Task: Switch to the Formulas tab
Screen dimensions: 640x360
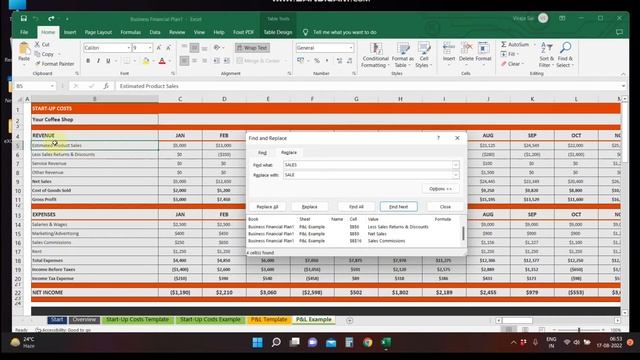Action: tap(130, 32)
